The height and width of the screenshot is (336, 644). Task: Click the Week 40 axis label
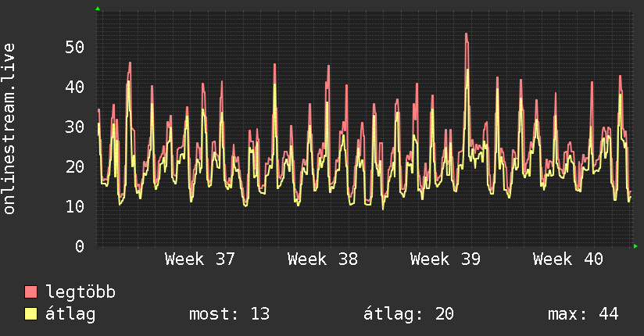(x=568, y=259)
